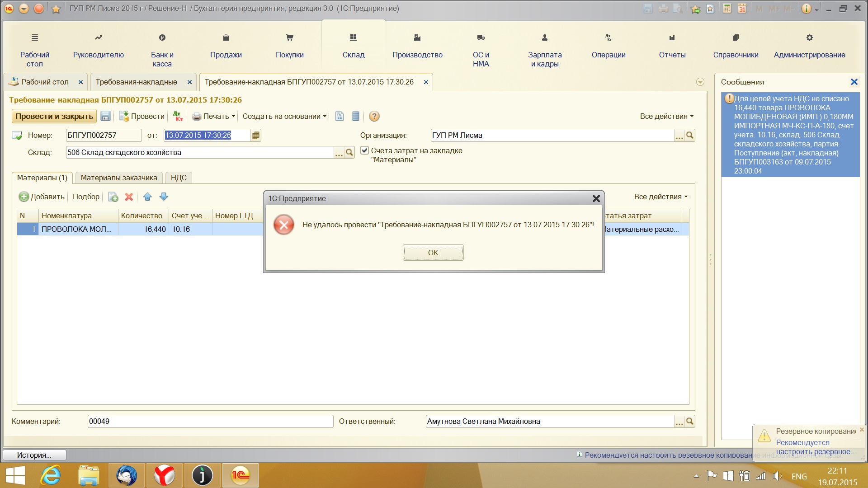Image resolution: width=868 pixels, height=488 pixels.
Task: Toggle Счета затрат на закладке Материалы checkbox
Action: 364,150
